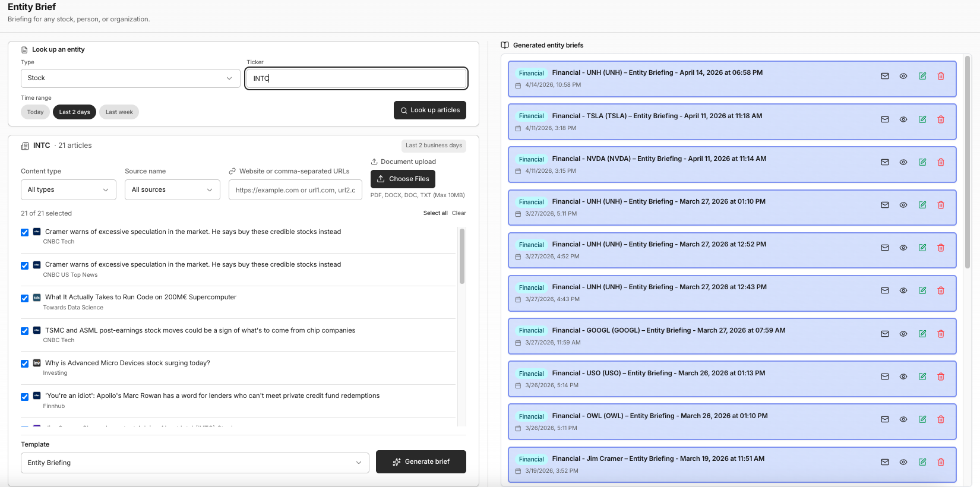Select the Last week time range
This screenshot has height=487, width=980.
(x=119, y=112)
